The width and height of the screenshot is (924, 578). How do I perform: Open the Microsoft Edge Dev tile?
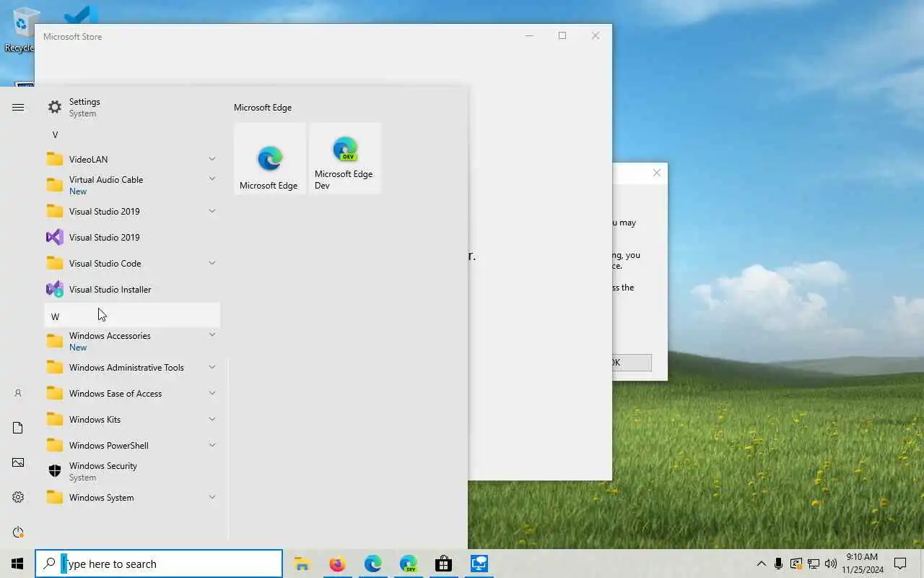point(345,158)
